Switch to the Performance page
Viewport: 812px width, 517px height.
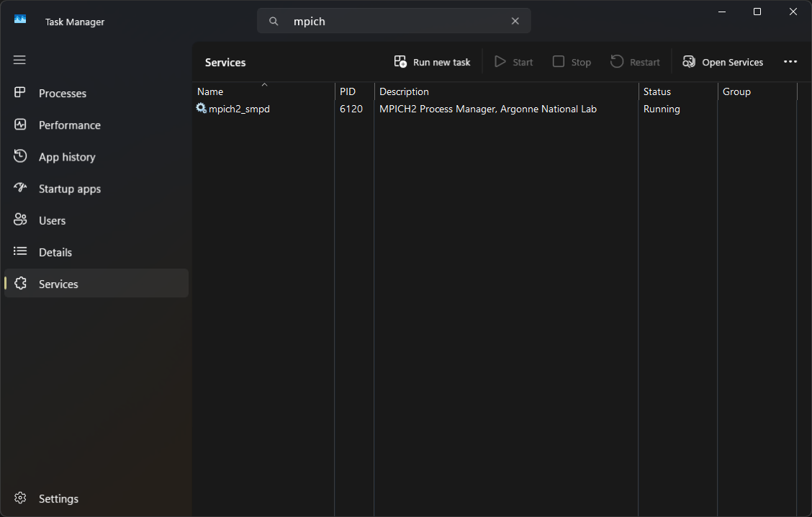96,125
